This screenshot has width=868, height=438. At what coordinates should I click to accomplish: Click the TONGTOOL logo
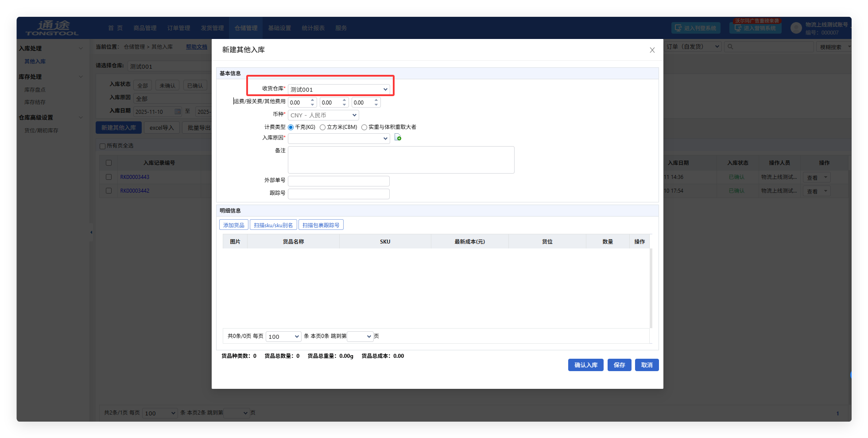click(52, 28)
